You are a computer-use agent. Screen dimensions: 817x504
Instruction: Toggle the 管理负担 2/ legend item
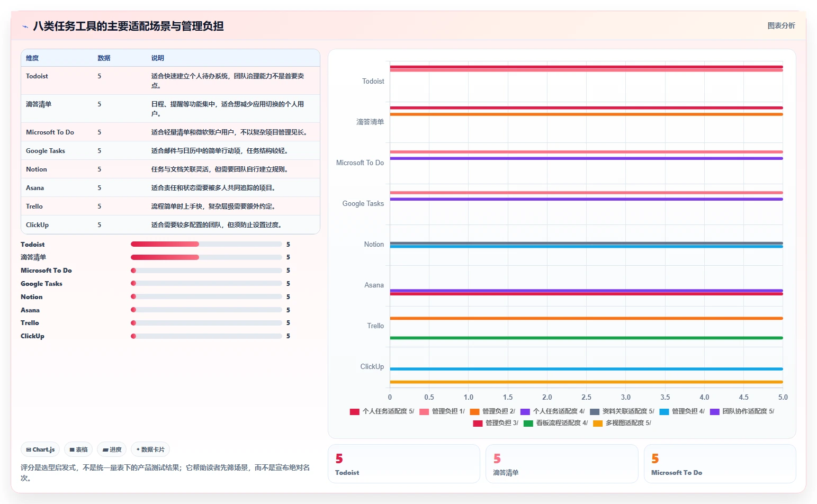(x=492, y=411)
